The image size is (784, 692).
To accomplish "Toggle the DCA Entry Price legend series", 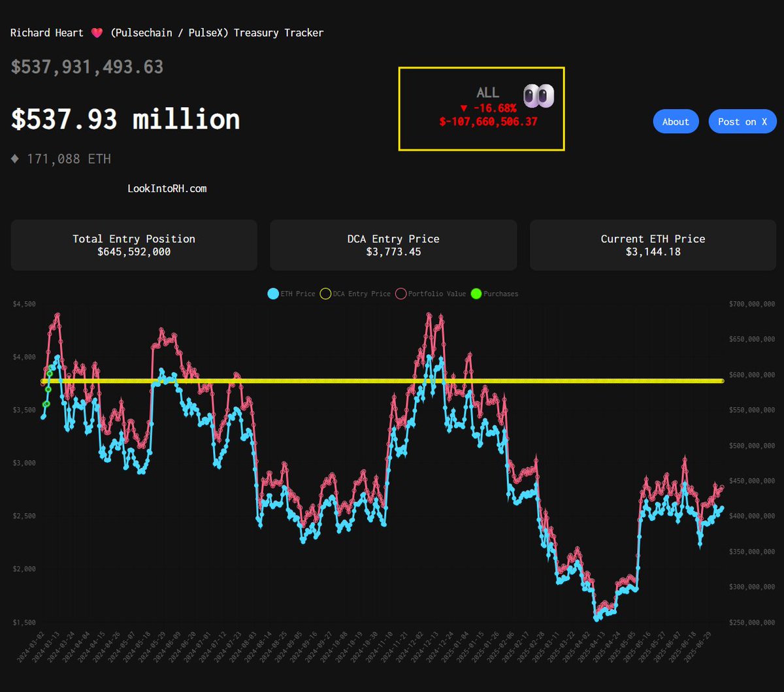I will (355, 294).
